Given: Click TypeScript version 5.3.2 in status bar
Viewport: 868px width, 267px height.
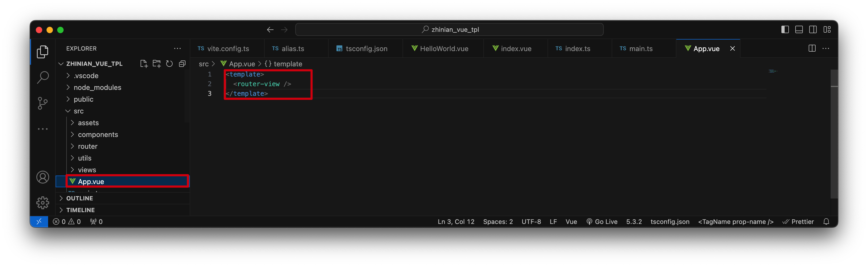Looking at the screenshot, I should point(634,222).
